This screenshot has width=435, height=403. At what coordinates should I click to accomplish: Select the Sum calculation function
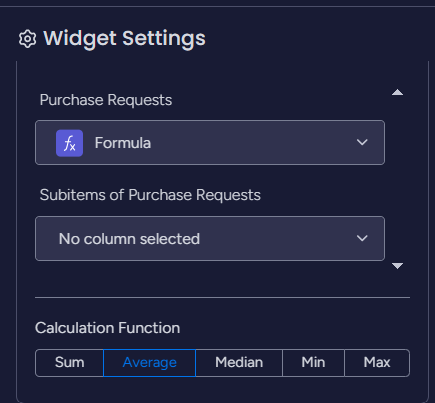pos(69,363)
